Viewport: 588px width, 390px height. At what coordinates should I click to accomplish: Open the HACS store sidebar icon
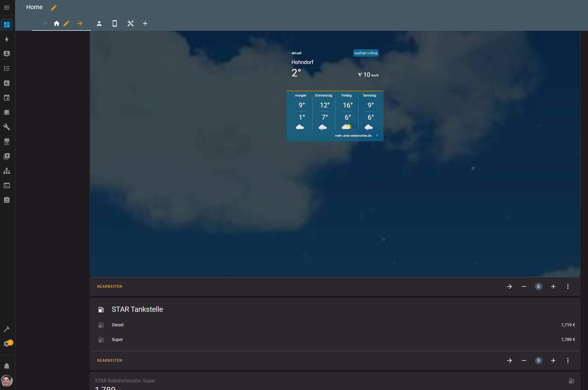tap(7, 142)
